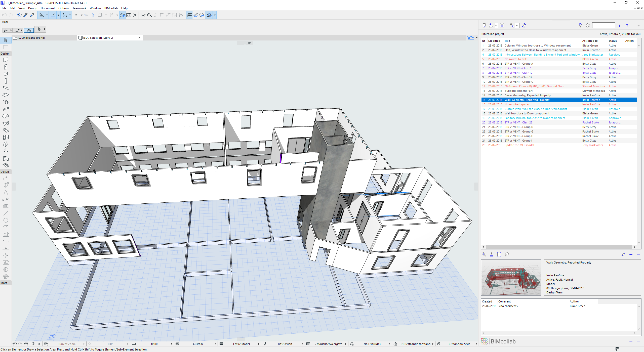Create a new issue with the document icon

click(x=484, y=25)
